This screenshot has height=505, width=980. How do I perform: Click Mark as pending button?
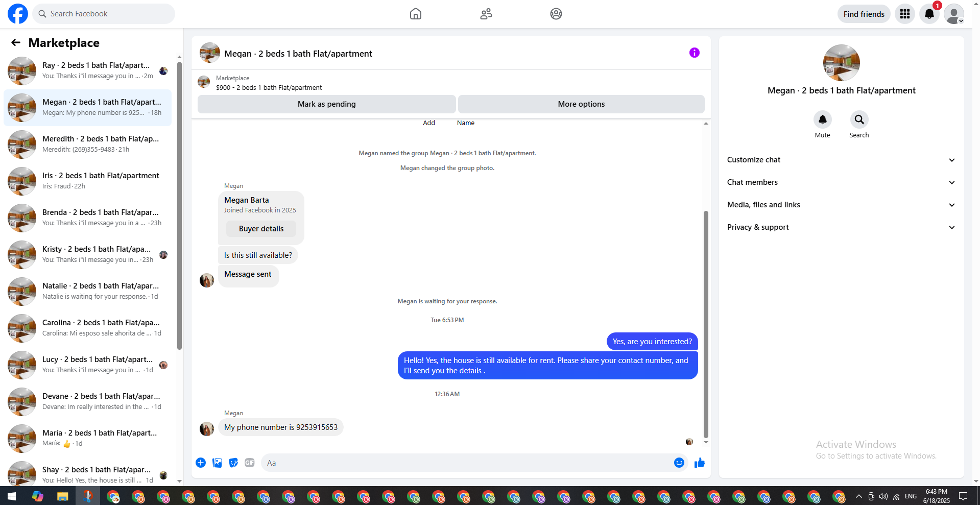pyautogui.click(x=327, y=104)
